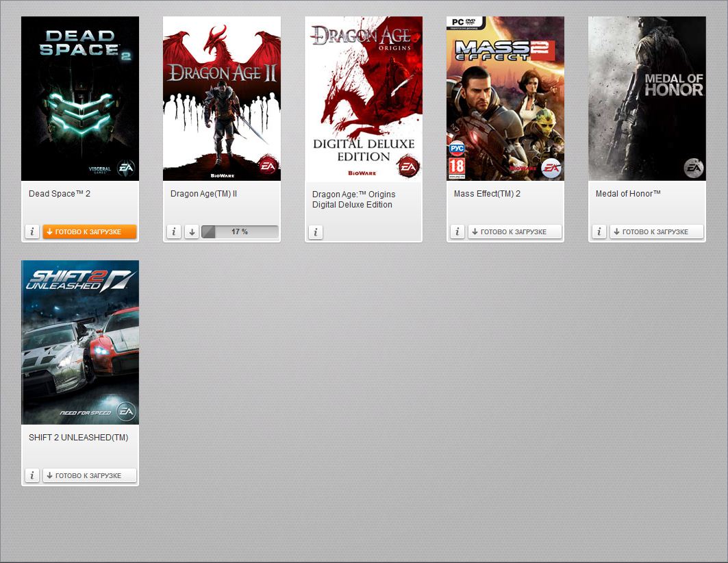Click the "SHIFT 2 UNLEASHED(TM)" title text

[x=79, y=437]
